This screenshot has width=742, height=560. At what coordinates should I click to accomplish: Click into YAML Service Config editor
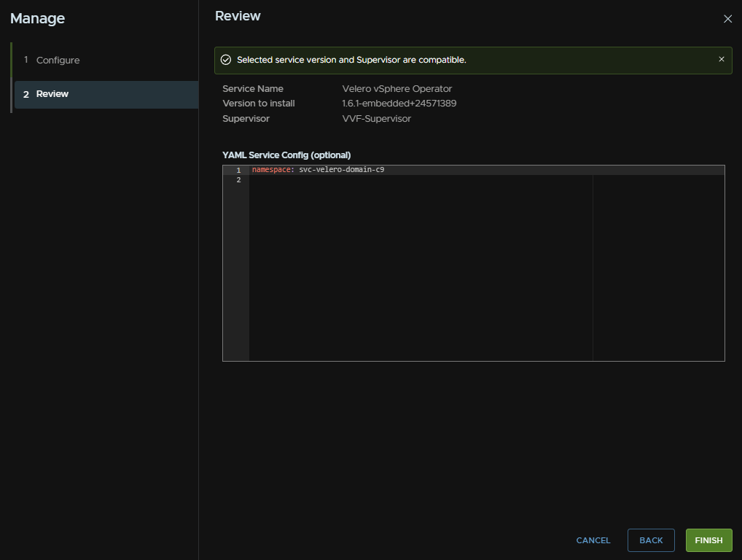(x=473, y=263)
